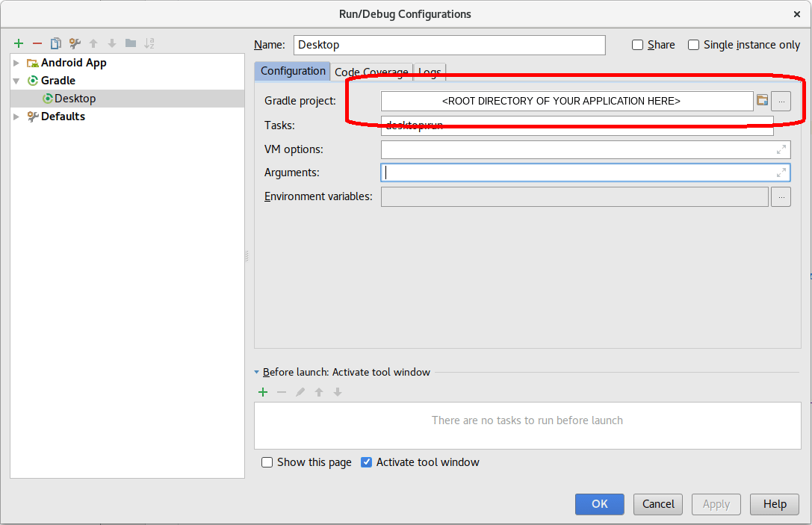The width and height of the screenshot is (812, 525).
Task: Collapse the Gradle tree node
Action: (15, 81)
